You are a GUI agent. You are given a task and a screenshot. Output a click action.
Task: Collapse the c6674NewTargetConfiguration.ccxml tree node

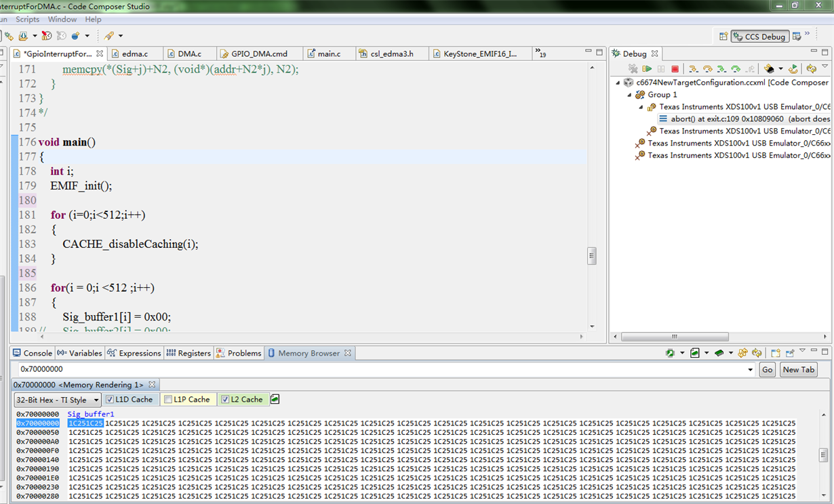click(x=618, y=83)
